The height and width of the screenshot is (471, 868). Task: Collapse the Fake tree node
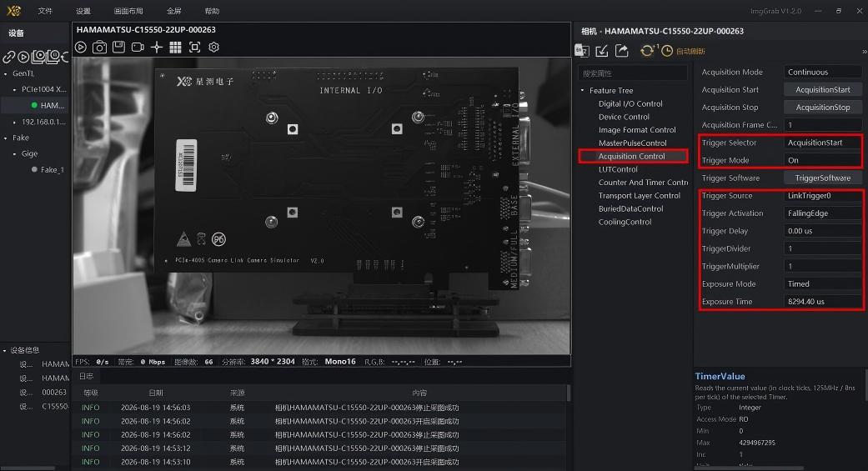[6, 138]
